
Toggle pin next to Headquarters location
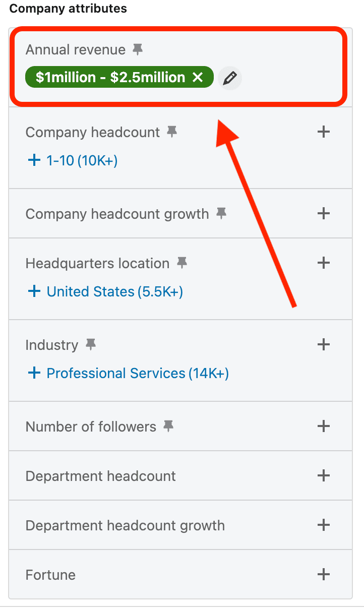181,263
